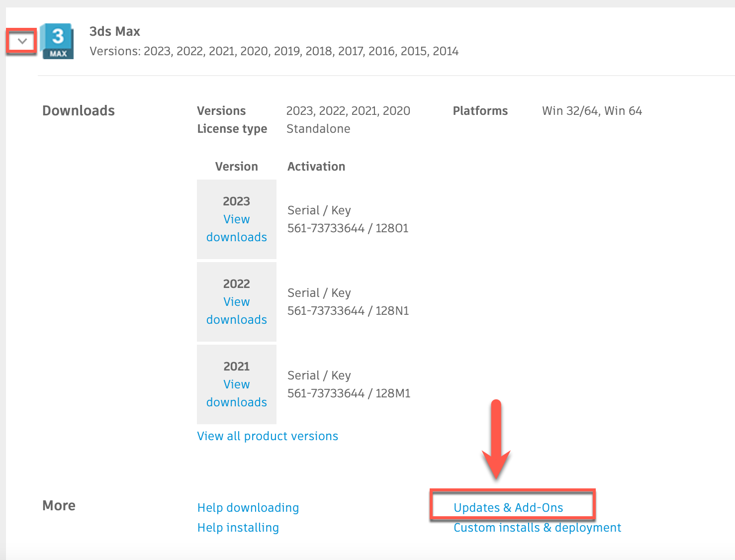Select serial key text 561-73733644 / 128N1
Viewport: 735px width, 560px height.
click(x=348, y=311)
